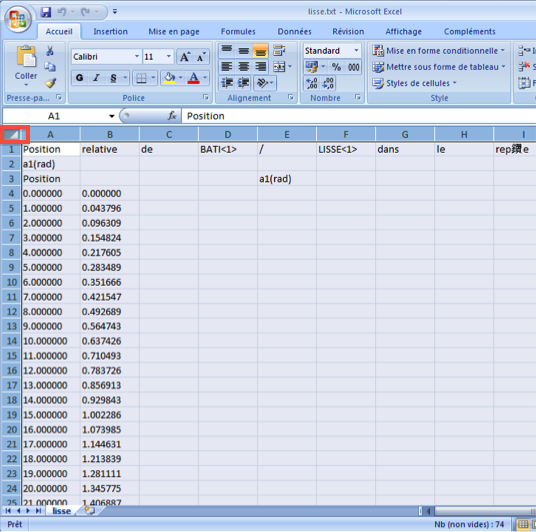Expand the Standard number format dropdown

coord(357,51)
